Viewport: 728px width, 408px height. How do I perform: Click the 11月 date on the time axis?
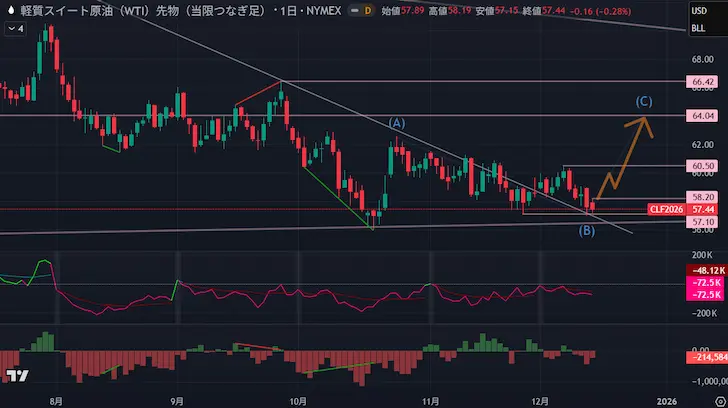(429, 398)
